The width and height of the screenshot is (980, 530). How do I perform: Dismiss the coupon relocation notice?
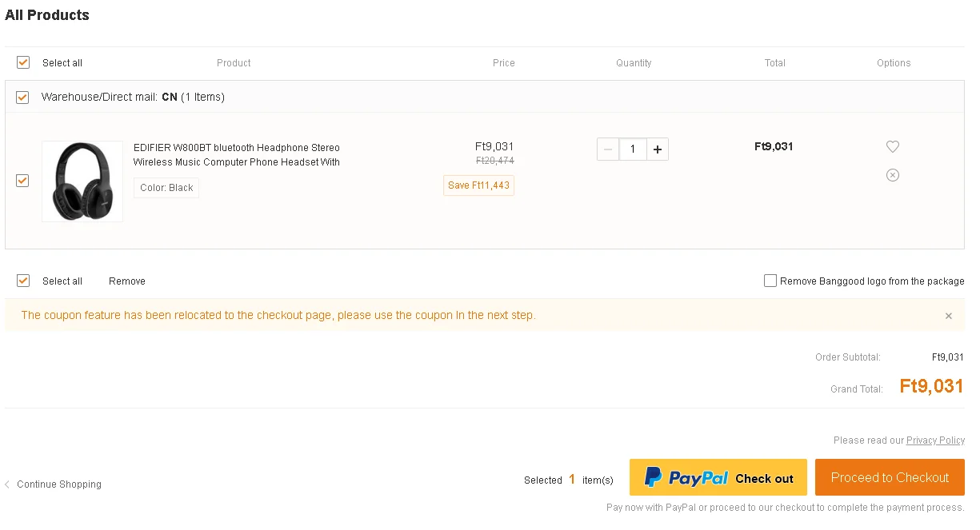pos(949,316)
